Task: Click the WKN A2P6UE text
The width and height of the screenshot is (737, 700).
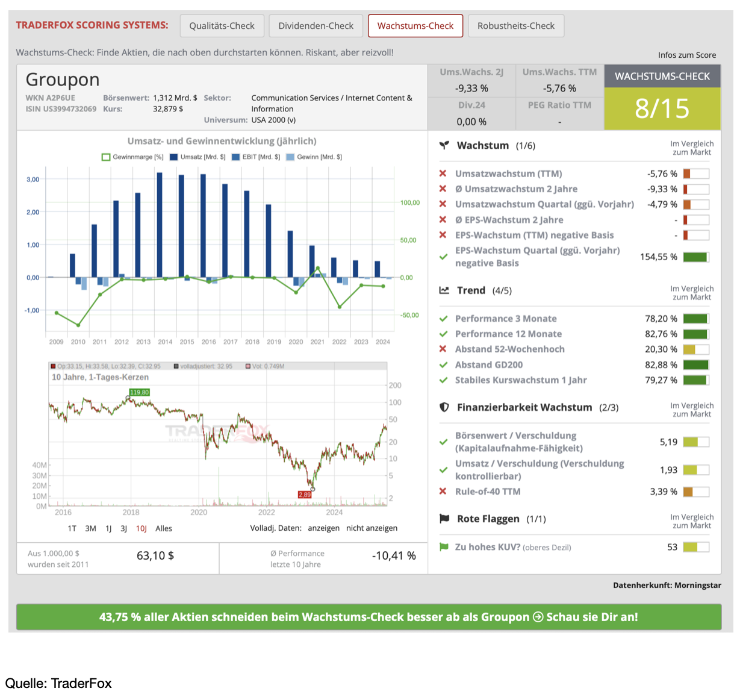Action: coord(51,98)
